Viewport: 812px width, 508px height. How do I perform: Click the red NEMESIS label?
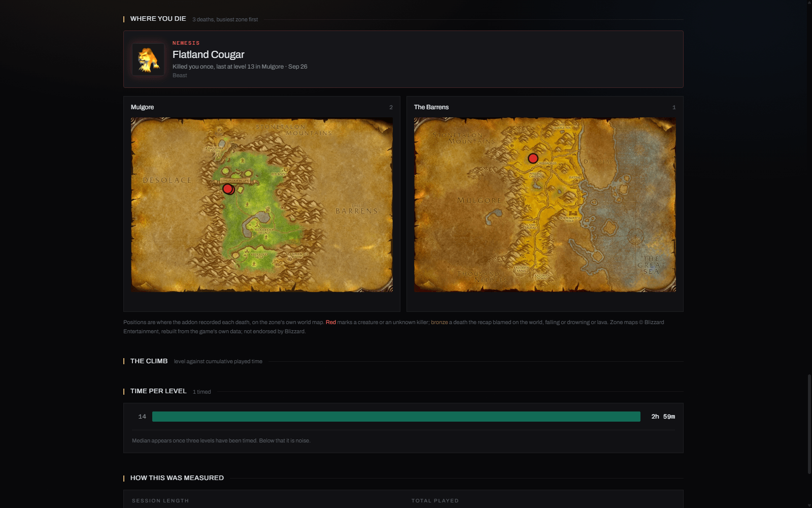coord(186,43)
